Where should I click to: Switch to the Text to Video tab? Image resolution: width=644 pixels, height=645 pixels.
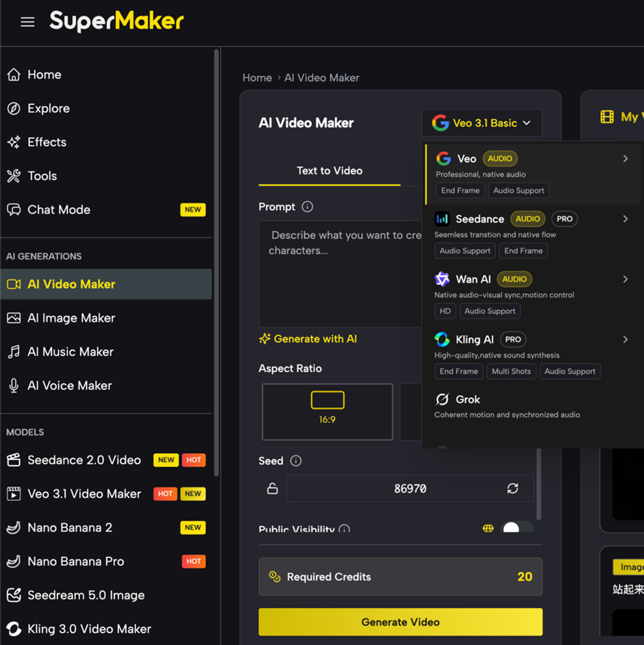point(330,171)
